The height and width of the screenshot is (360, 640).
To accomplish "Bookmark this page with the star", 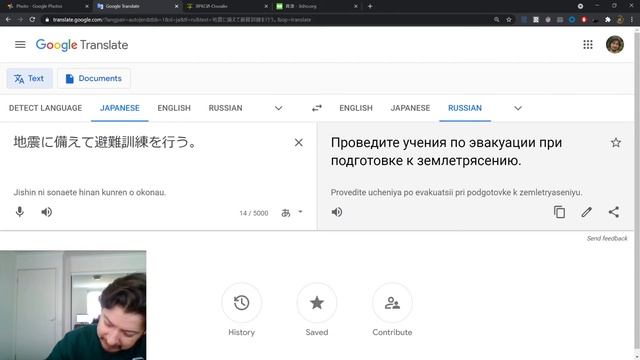I will pos(509,20).
